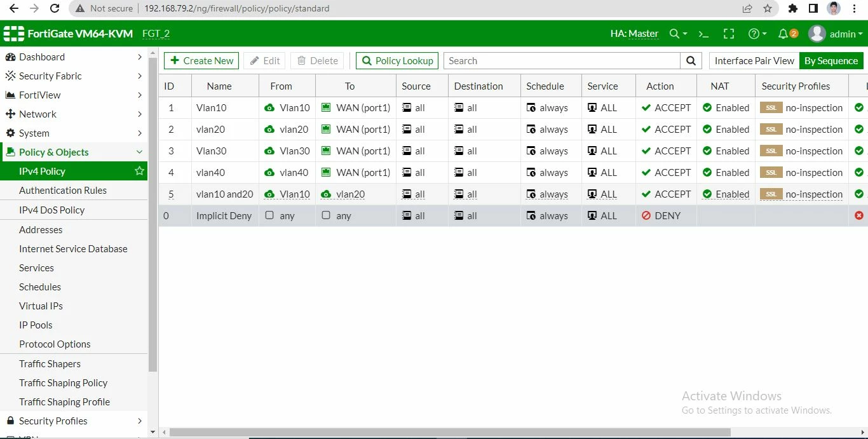Click the horizontal scrollbar under the table

(450, 433)
